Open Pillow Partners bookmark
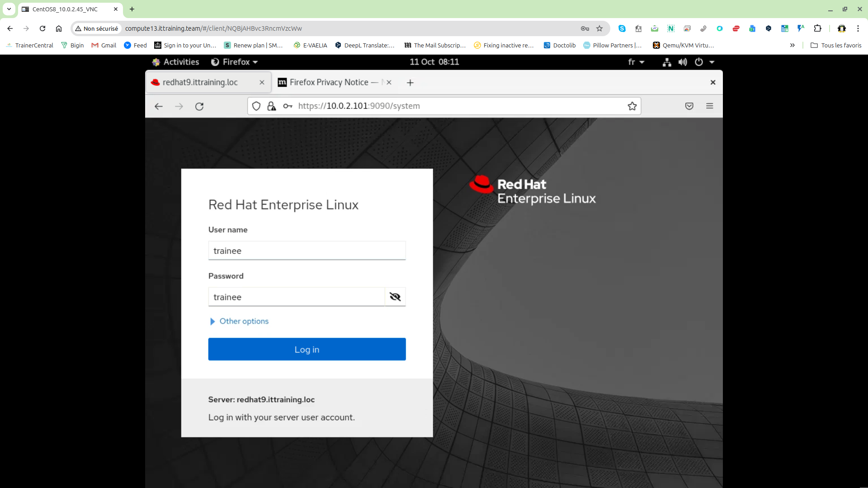Viewport: 868px width, 488px height. 613,45
